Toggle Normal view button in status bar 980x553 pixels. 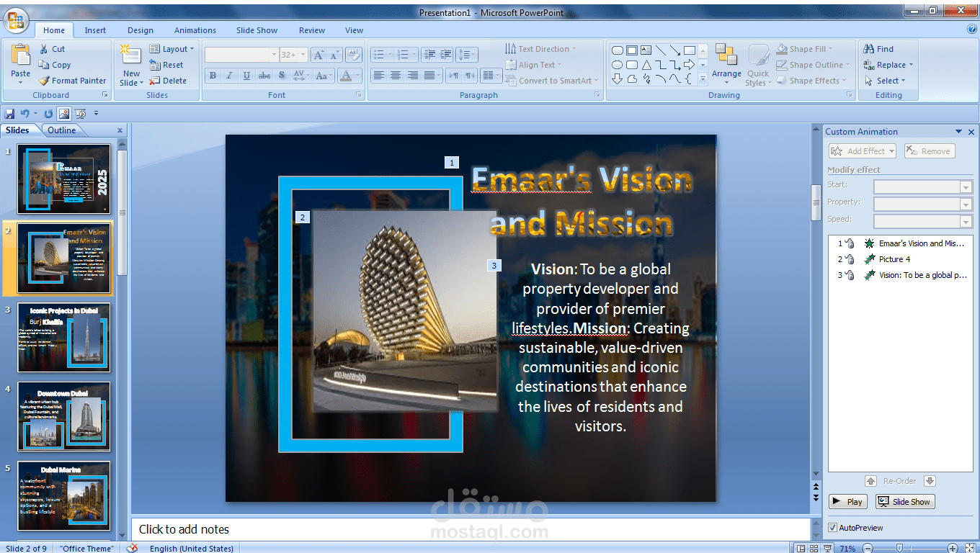click(802, 549)
